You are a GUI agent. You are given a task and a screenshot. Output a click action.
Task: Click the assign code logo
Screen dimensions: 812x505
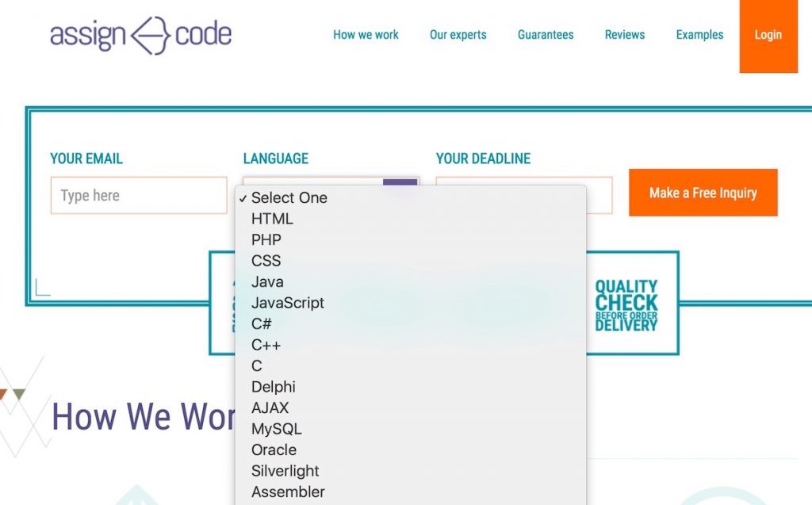coord(140,35)
